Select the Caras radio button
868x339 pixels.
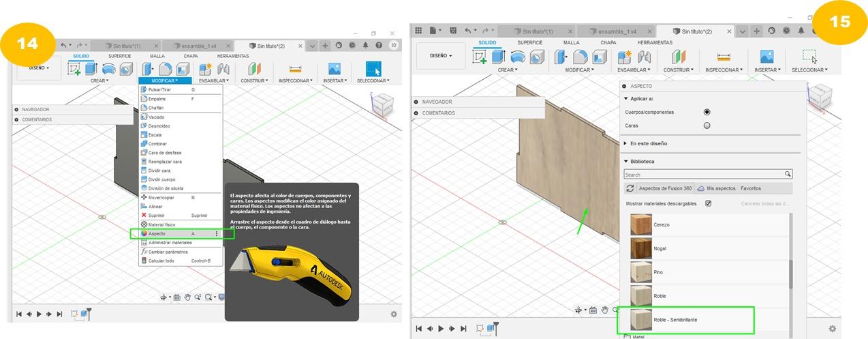pyautogui.click(x=707, y=126)
